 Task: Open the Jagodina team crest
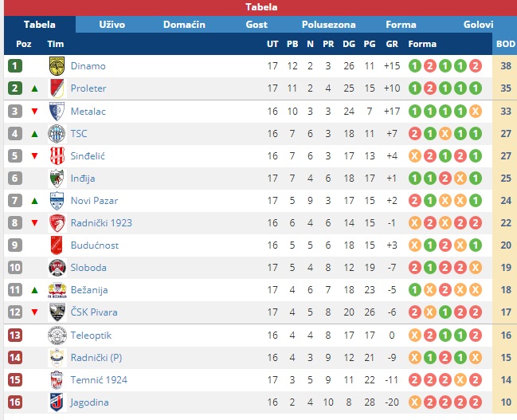[x=57, y=402]
